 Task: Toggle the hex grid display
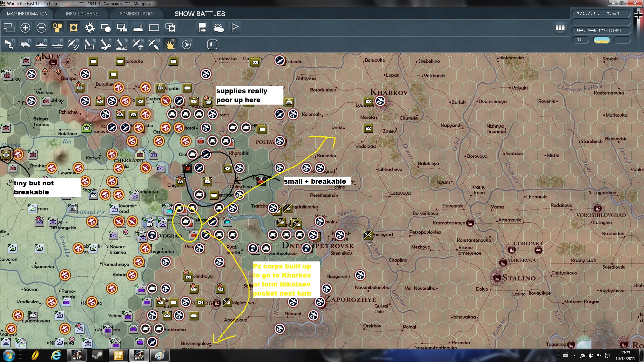coord(57,27)
